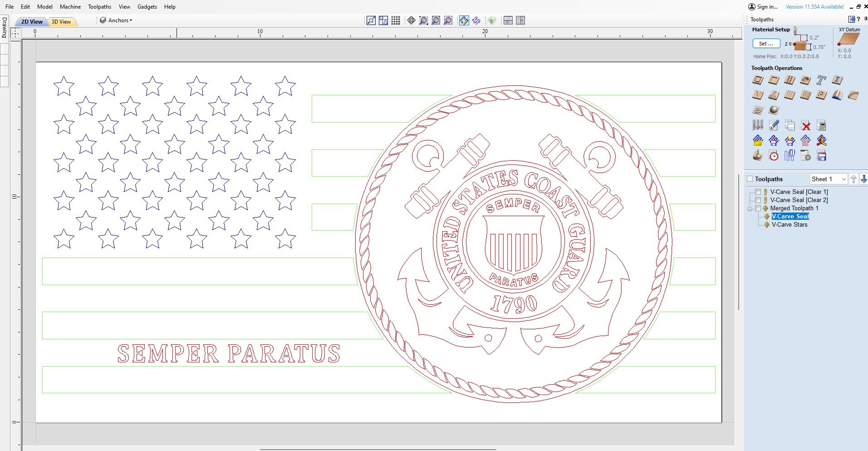Toggle visibility of Merged Toolpath 1

758,209
